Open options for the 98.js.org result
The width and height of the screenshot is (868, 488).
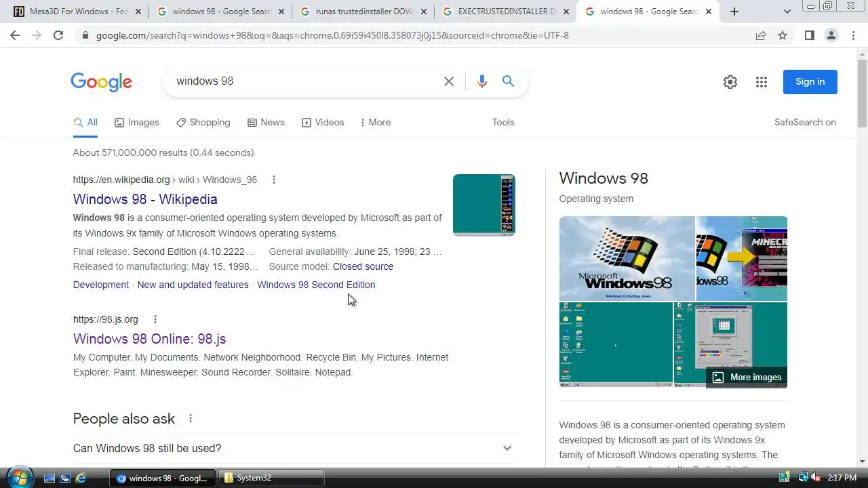point(155,319)
